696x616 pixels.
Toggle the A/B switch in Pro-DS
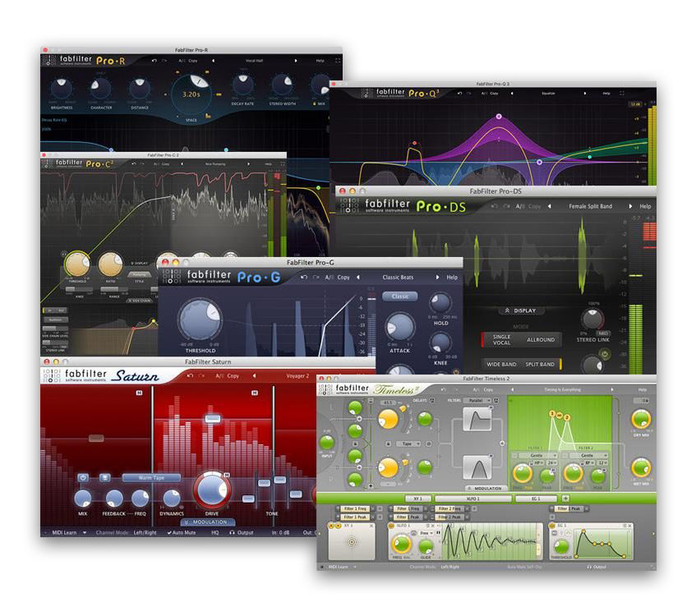(520, 206)
